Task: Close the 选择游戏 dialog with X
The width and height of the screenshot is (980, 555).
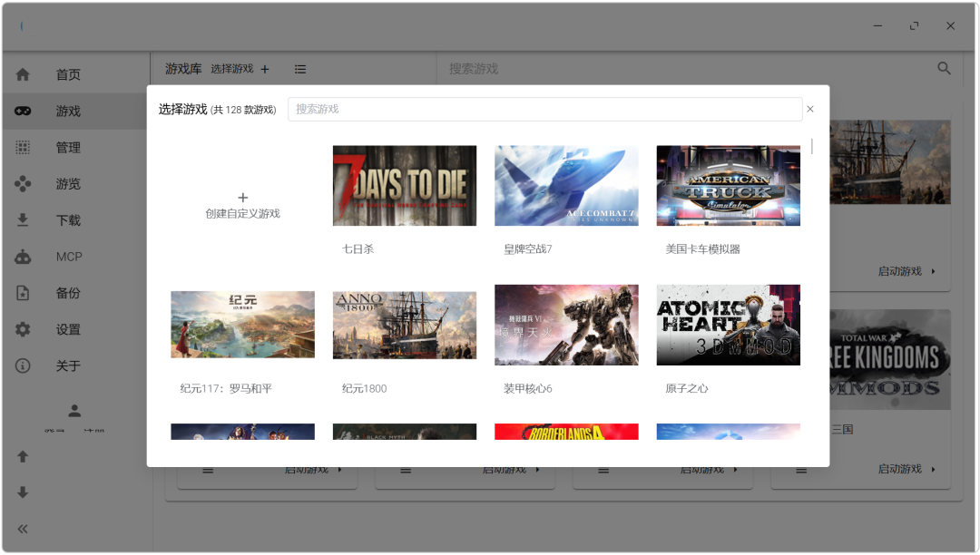Action: point(810,109)
